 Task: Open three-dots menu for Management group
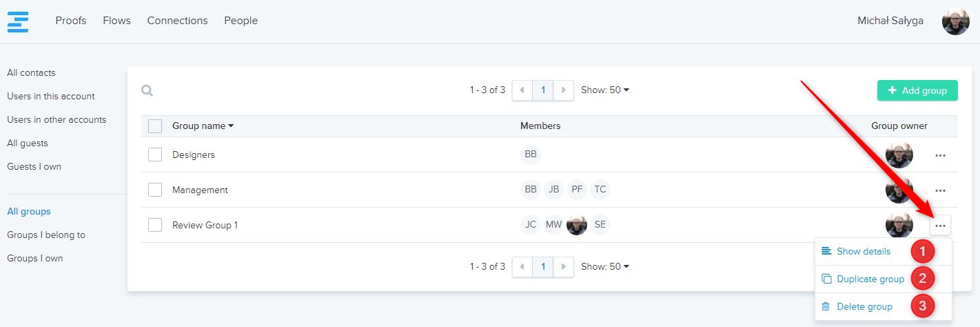(940, 190)
